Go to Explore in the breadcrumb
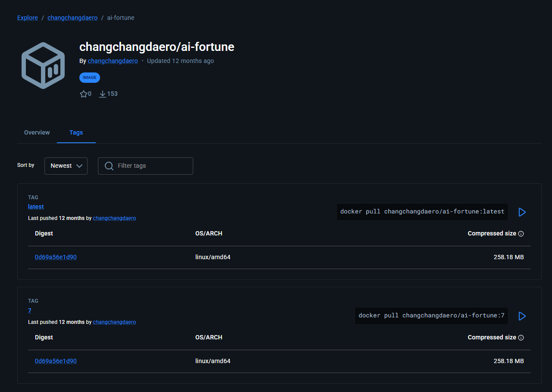This screenshot has height=392, width=552. [28, 18]
